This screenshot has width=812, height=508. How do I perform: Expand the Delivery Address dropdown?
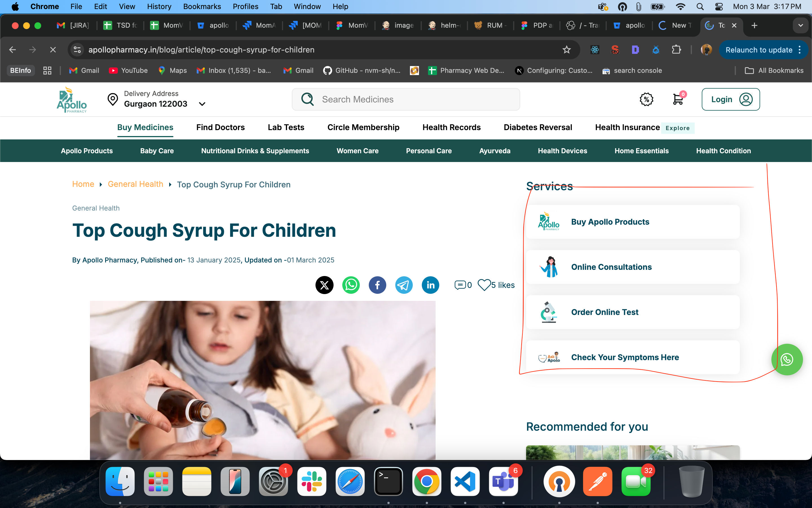coord(202,104)
